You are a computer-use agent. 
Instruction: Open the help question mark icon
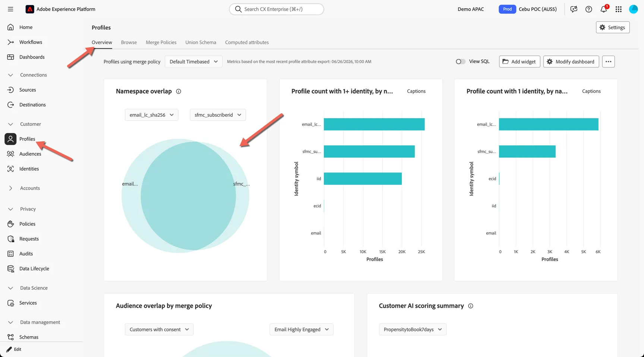click(589, 9)
